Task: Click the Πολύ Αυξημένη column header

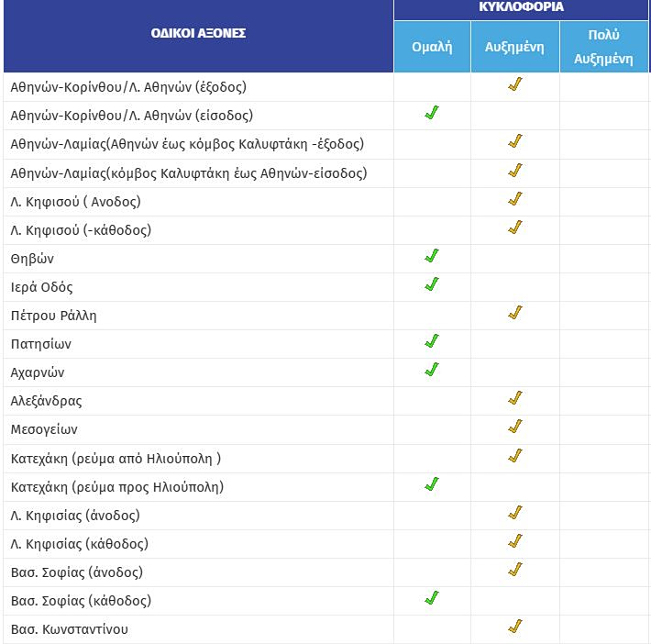Action: (603, 47)
